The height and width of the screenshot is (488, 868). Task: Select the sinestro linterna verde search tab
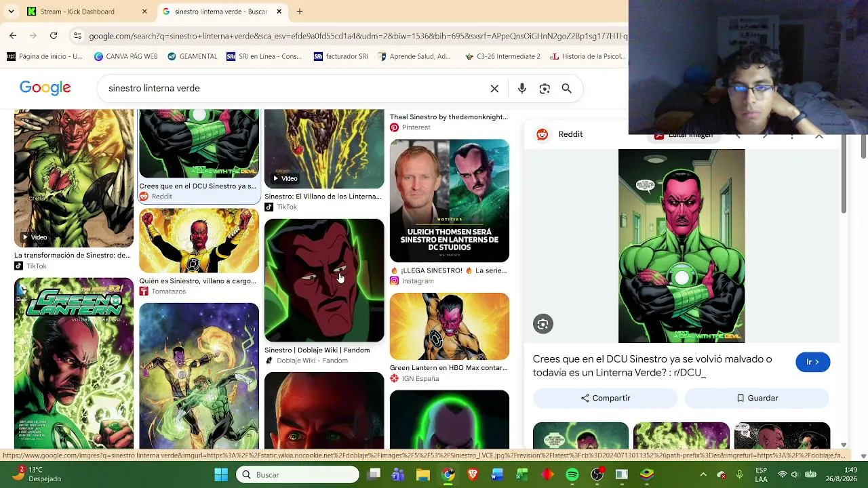[x=222, y=12]
